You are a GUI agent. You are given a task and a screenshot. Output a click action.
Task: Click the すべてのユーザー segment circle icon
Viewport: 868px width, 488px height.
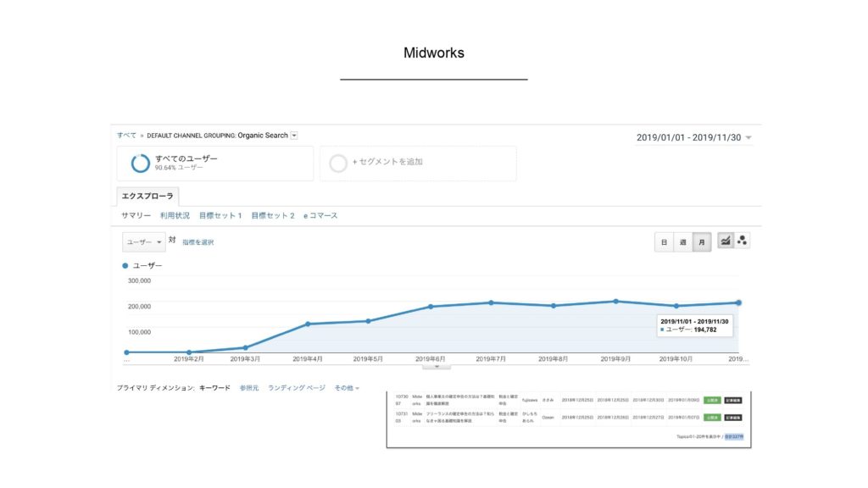click(x=141, y=163)
